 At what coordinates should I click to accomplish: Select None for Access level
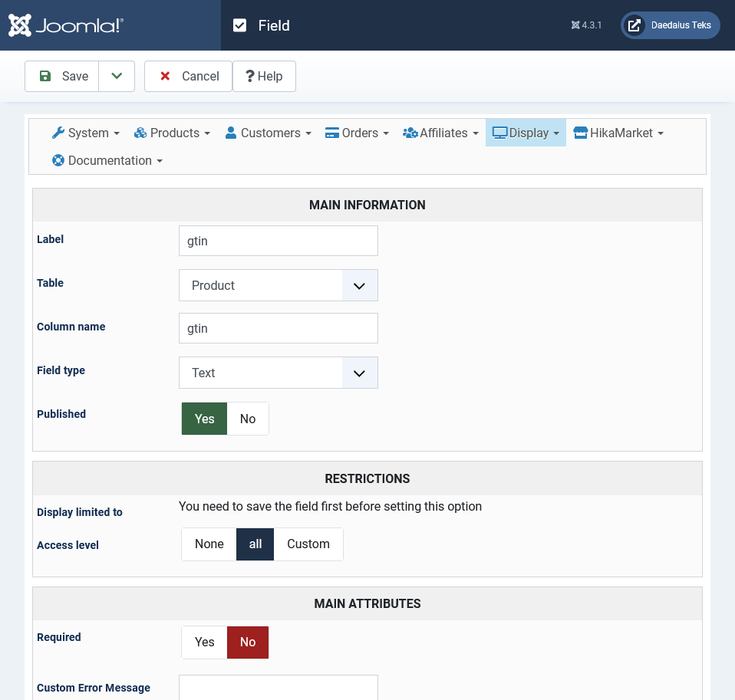click(209, 544)
